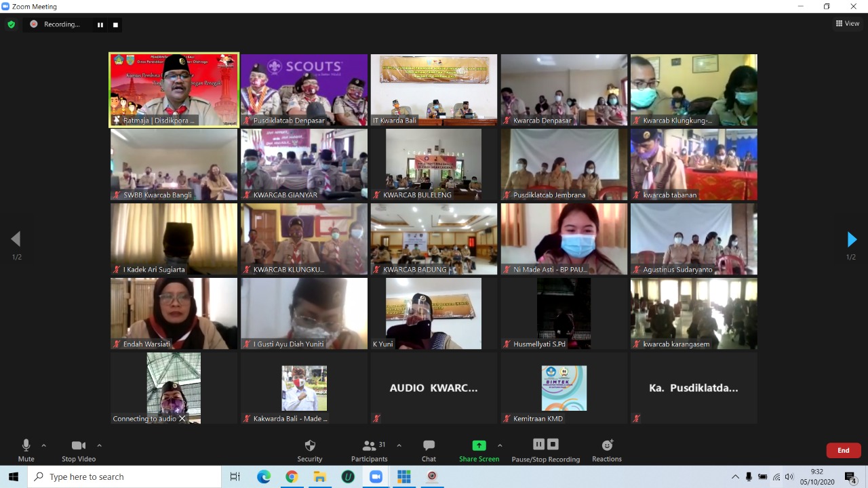The image size is (868, 488).
Task: Click the green Share Screen icon
Action: tap(479, 445)
